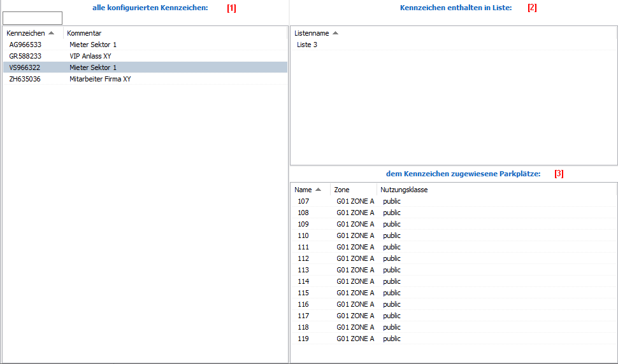Click the Zone column header
Screen dimensions: 618x364
click(x=342, y=190)
